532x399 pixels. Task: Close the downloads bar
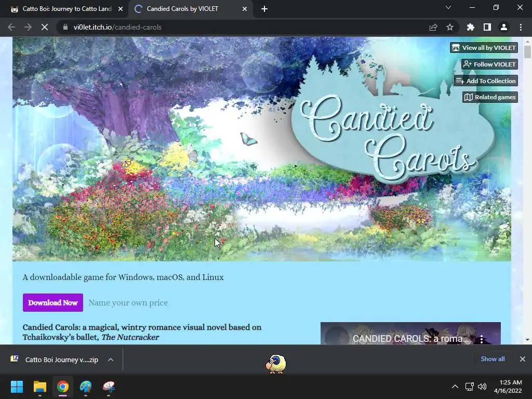(523, 359)
